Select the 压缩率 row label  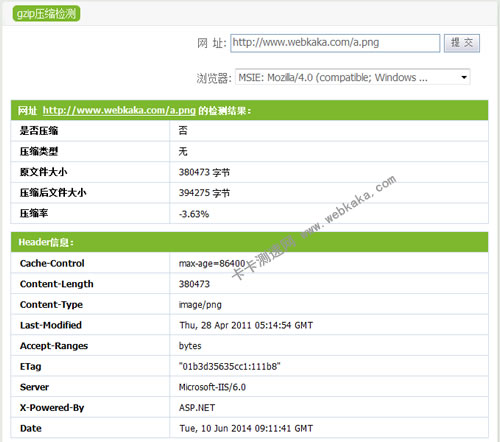tap(34, 213)
